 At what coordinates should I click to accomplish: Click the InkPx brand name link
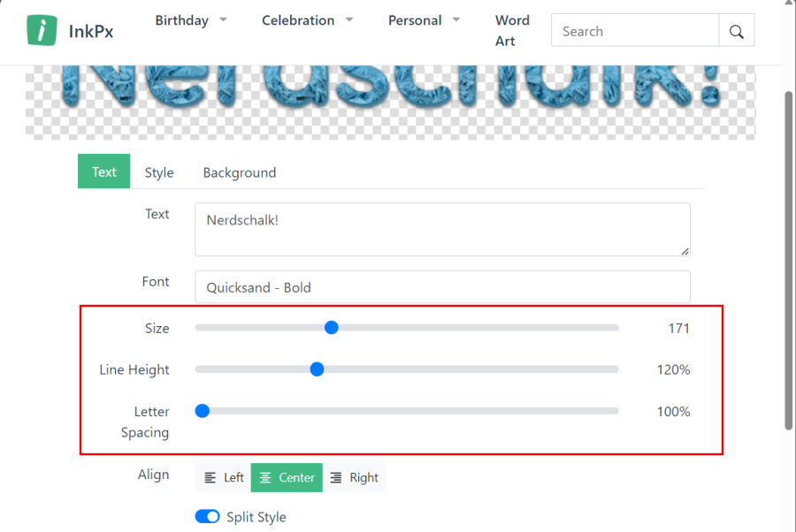click(91, 32)
